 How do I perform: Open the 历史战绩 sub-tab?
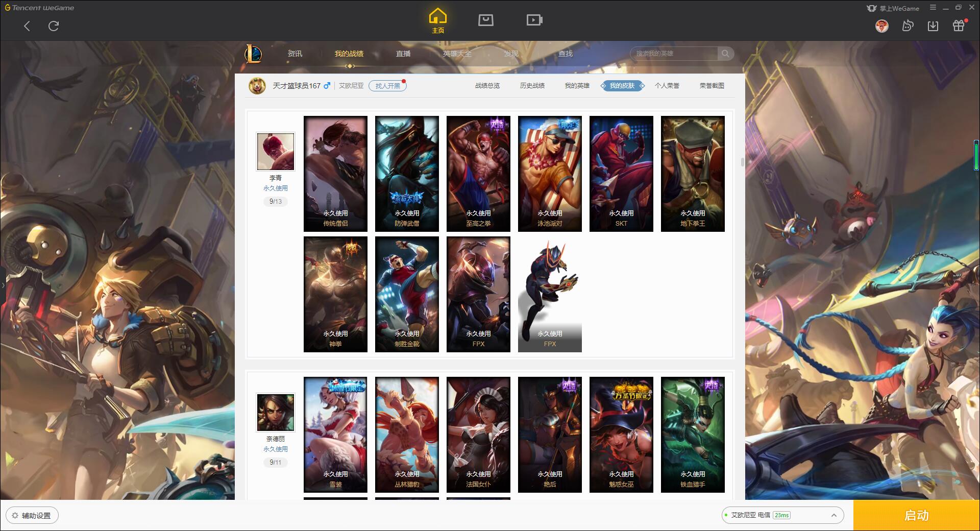click(532, 86)
